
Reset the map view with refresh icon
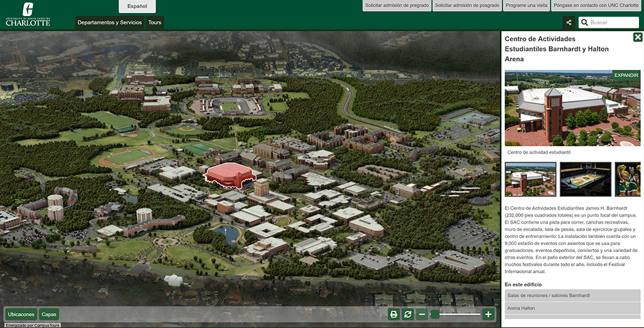(408, 314)
